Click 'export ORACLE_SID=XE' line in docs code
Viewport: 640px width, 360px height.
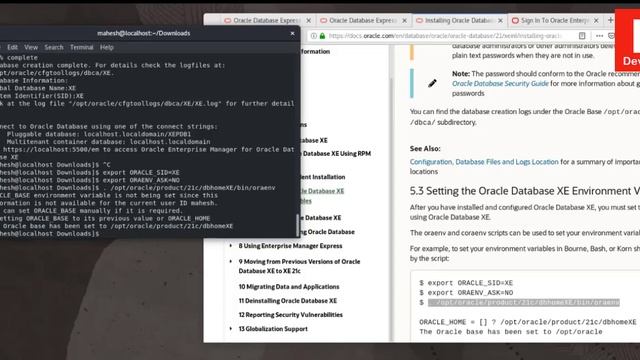tap(466, 283)
